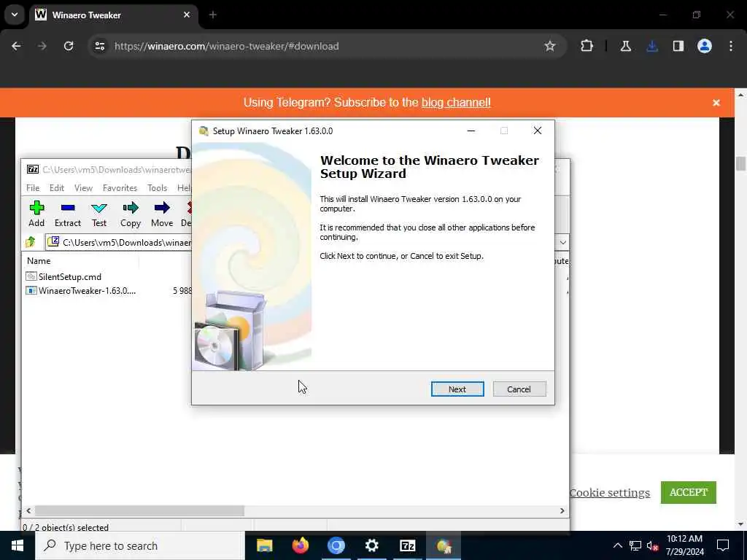Open the Favorites menu in 7-Zip

tap(120, 187)
